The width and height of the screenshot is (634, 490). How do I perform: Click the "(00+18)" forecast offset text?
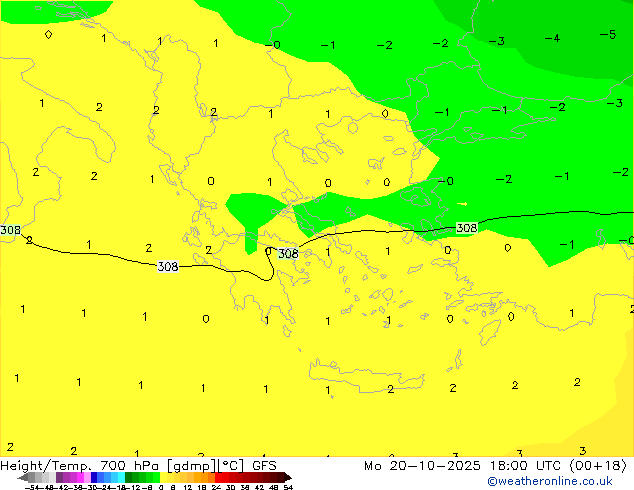(598, 466)
